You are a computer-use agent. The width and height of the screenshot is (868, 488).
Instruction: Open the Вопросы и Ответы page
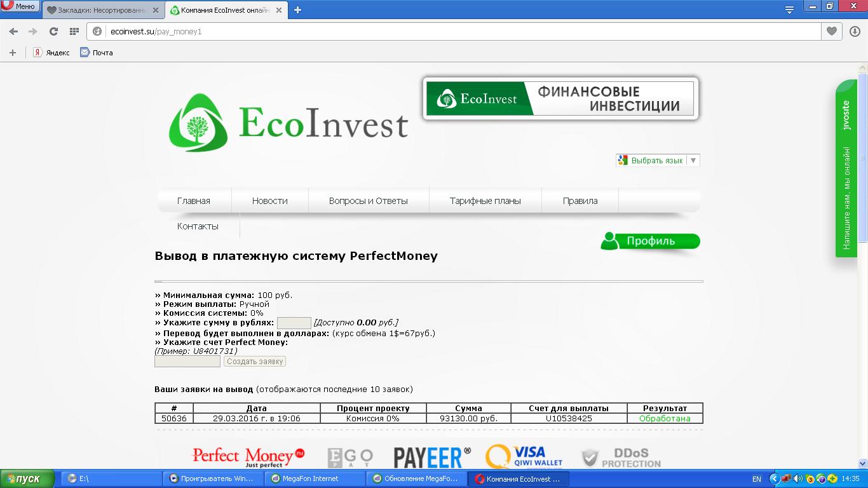coord(369,201)
